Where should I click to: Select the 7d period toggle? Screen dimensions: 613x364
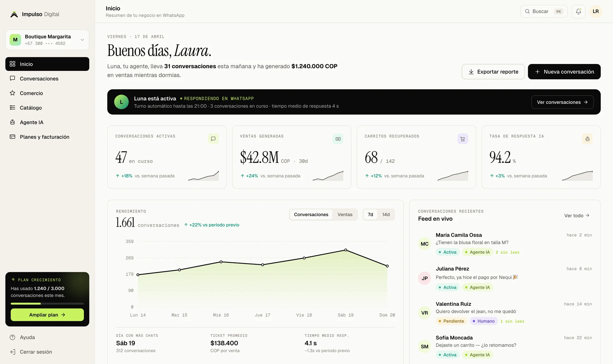(x=371, y=215)
